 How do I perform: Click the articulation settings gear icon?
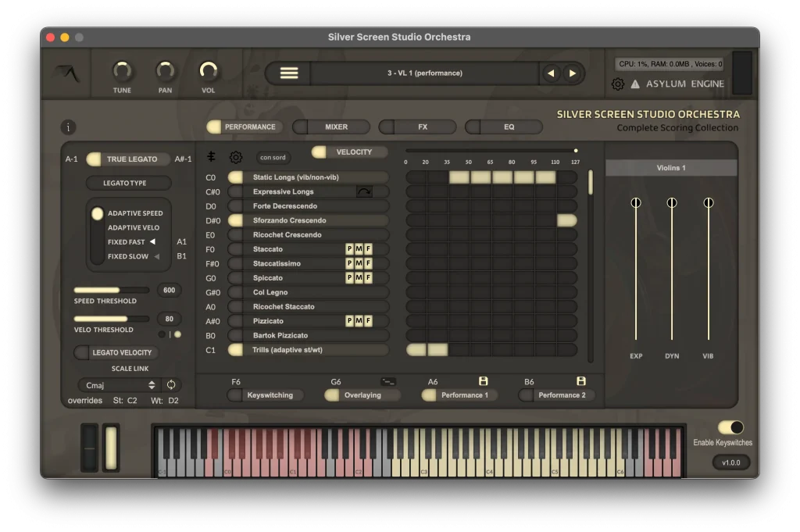coord(236,157)
